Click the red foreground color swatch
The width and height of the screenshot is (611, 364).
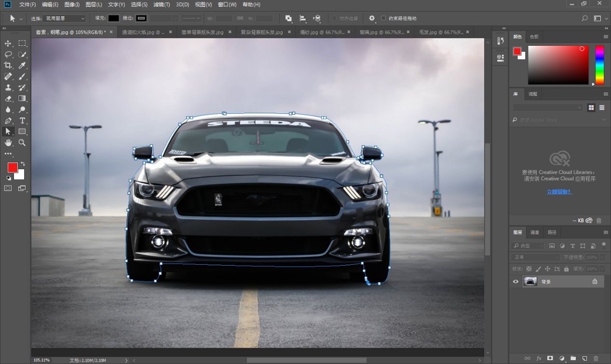12,167
